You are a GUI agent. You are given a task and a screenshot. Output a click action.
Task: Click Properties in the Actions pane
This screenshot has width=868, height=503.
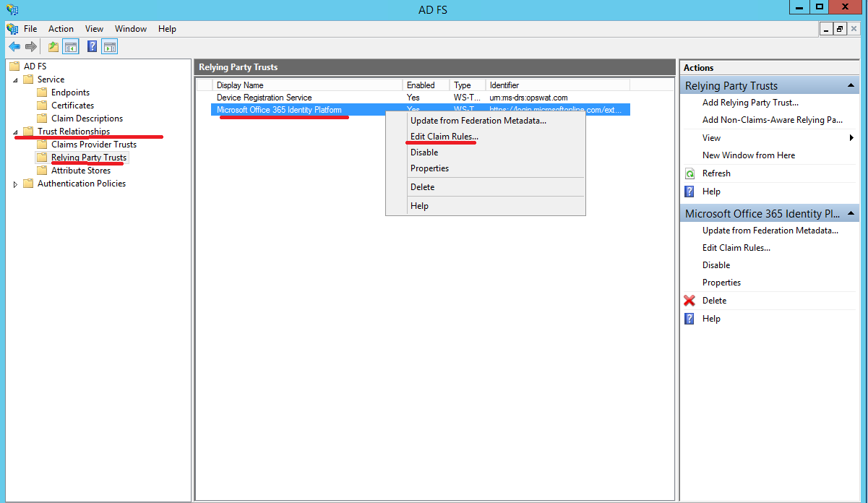[721, 283]
